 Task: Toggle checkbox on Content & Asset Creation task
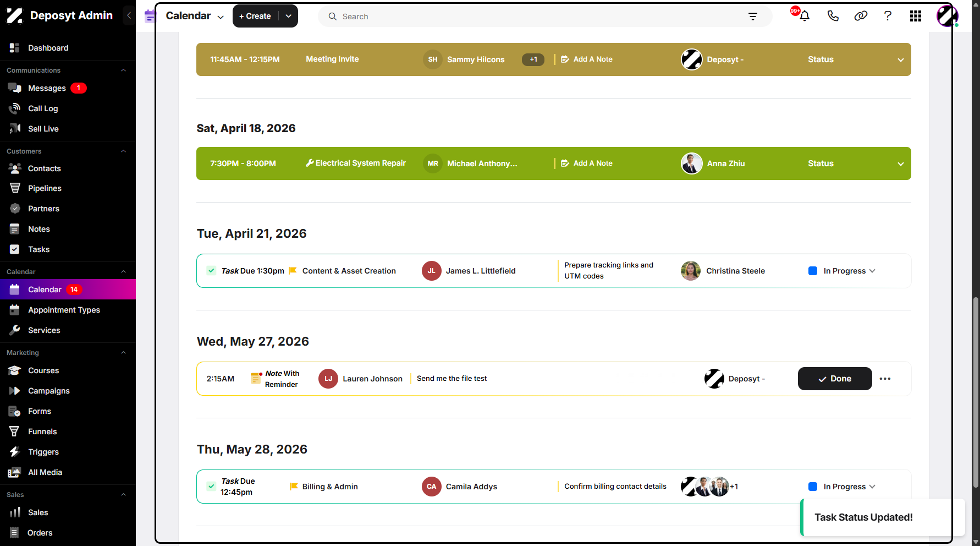(211, 270)
